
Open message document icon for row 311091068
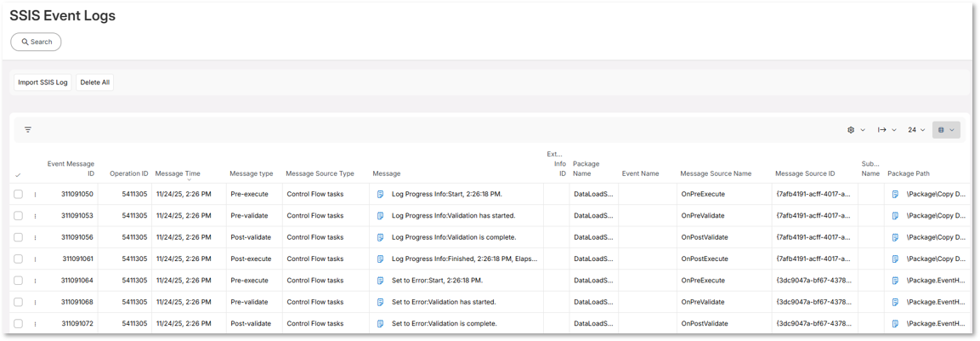click(381, 302)
